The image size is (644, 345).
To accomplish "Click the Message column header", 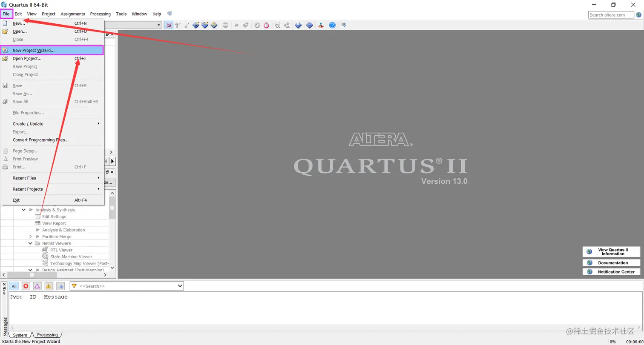I will (56, 297).
